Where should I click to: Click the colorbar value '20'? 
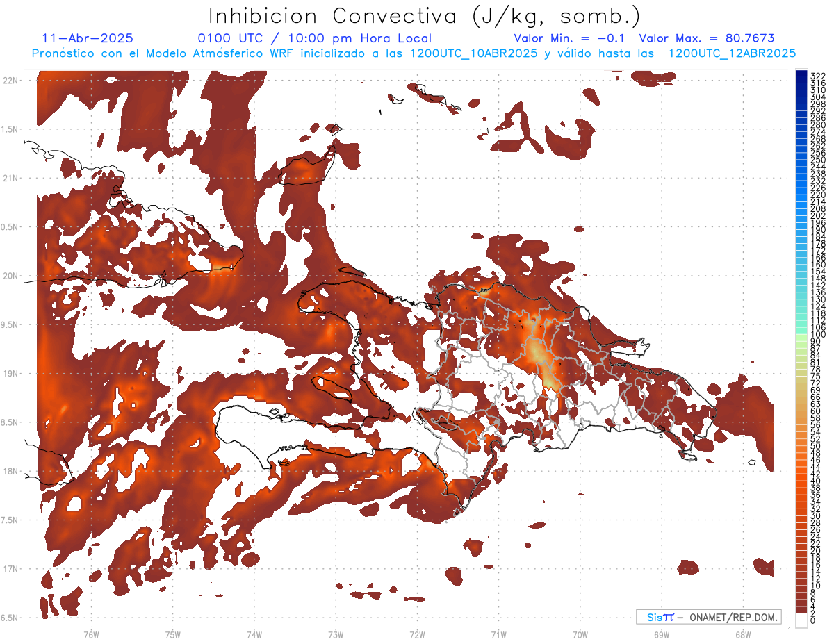pos(815,551)
